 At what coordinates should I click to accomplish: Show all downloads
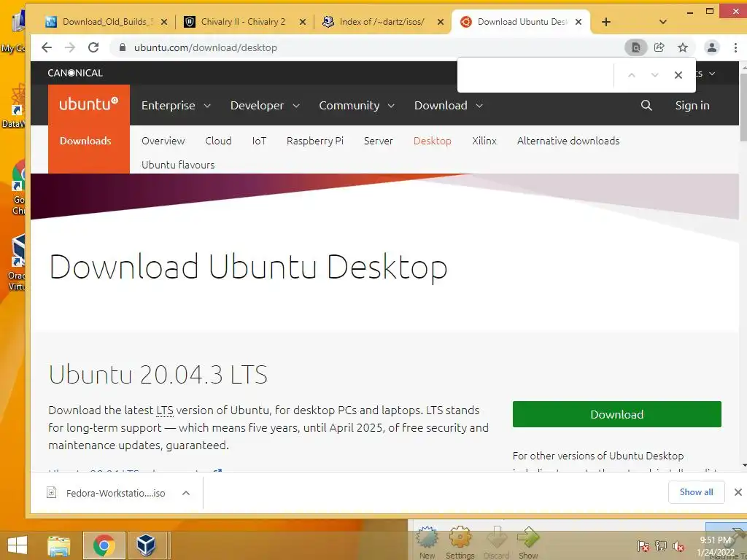(x=696, y=492)
